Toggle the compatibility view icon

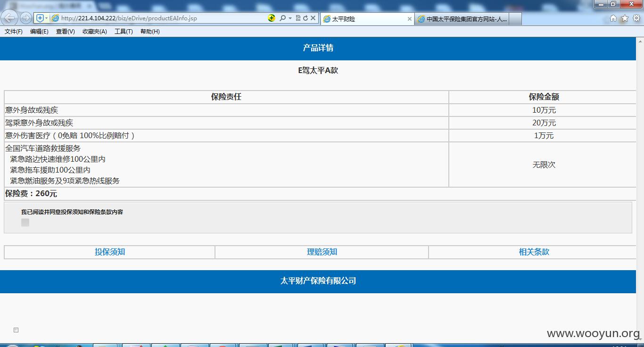(x=298, y=18)
